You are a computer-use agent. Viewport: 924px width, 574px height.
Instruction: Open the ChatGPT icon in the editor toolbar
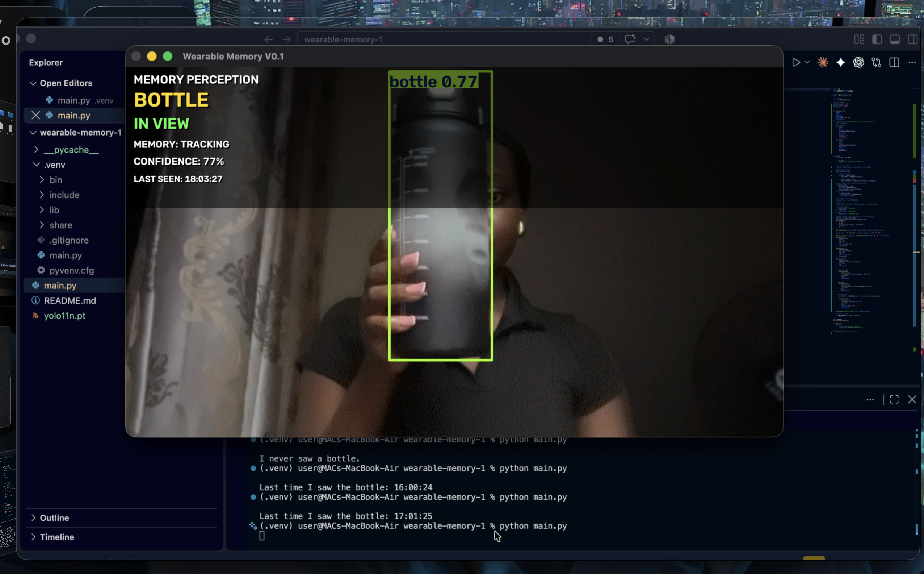(x=858, y=63)
